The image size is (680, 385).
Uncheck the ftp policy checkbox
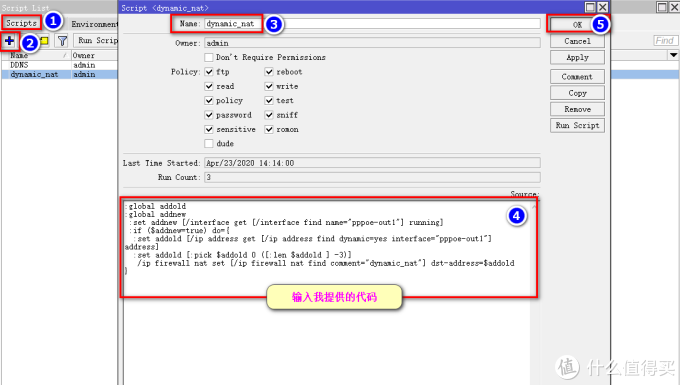point(209,72)
